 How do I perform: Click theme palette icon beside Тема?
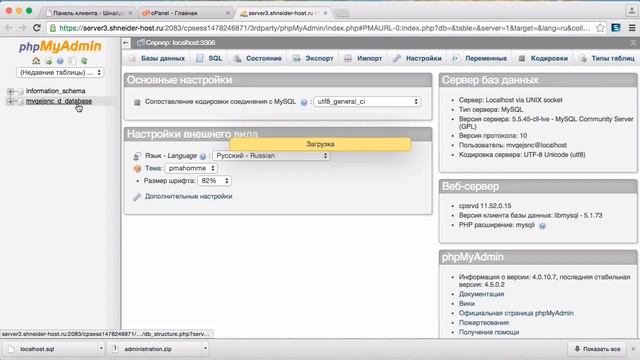pyautogui.click(x=137, y=168)
